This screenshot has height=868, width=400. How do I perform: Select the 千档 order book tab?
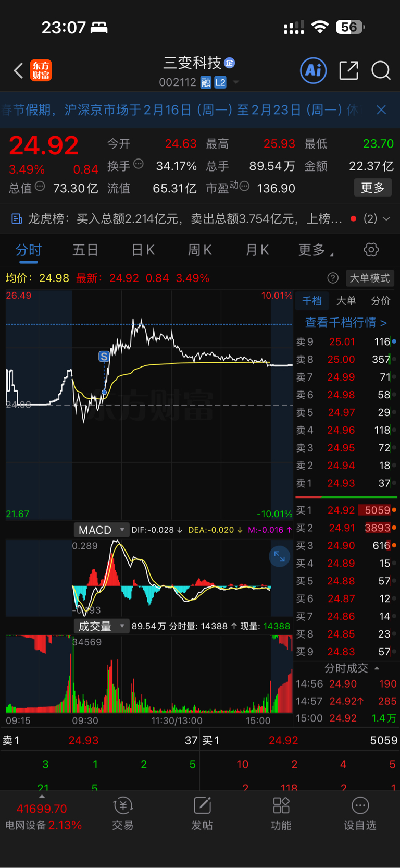point(312,301)
